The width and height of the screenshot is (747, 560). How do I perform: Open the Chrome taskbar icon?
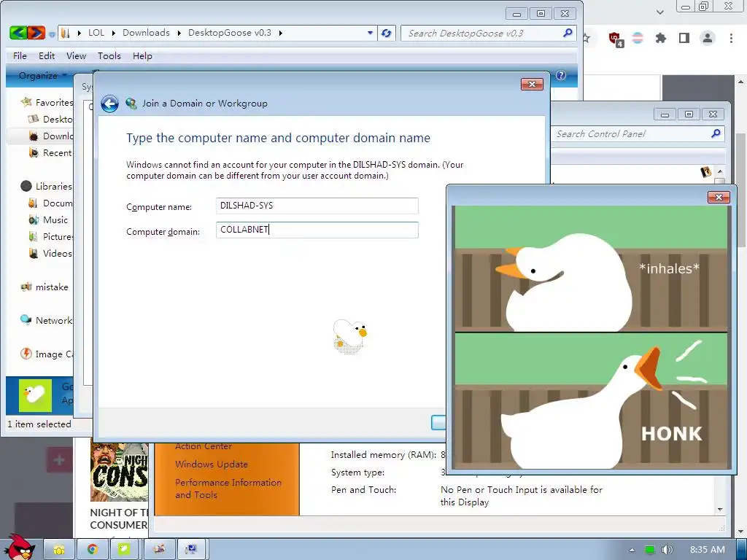click(x=93, y=550)
